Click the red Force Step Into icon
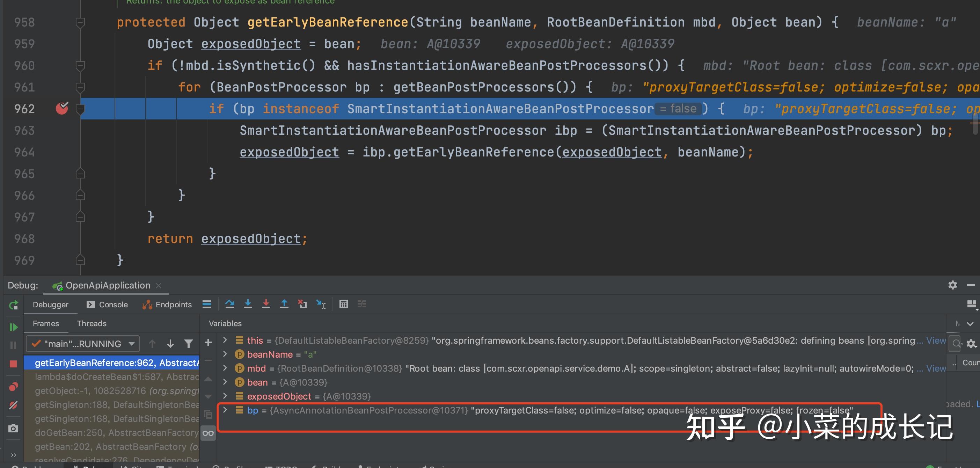This screenshot has height=468, width=980. coord(266,304)
